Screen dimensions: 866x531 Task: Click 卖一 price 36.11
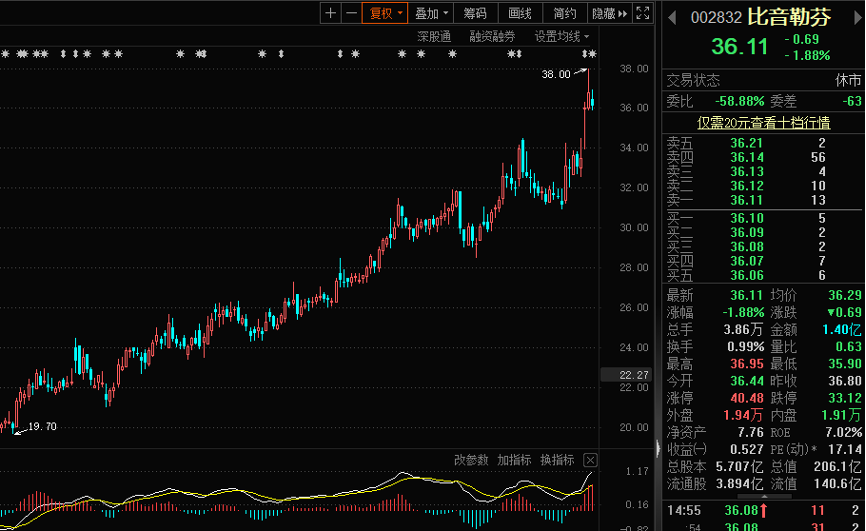pyautogui.click(x=747, y=201)
